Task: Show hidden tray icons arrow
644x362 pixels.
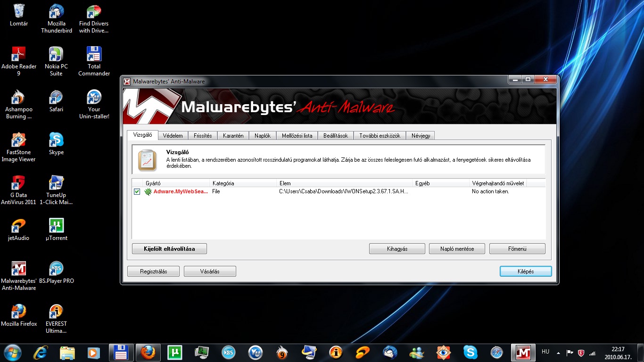Action: 559,353
